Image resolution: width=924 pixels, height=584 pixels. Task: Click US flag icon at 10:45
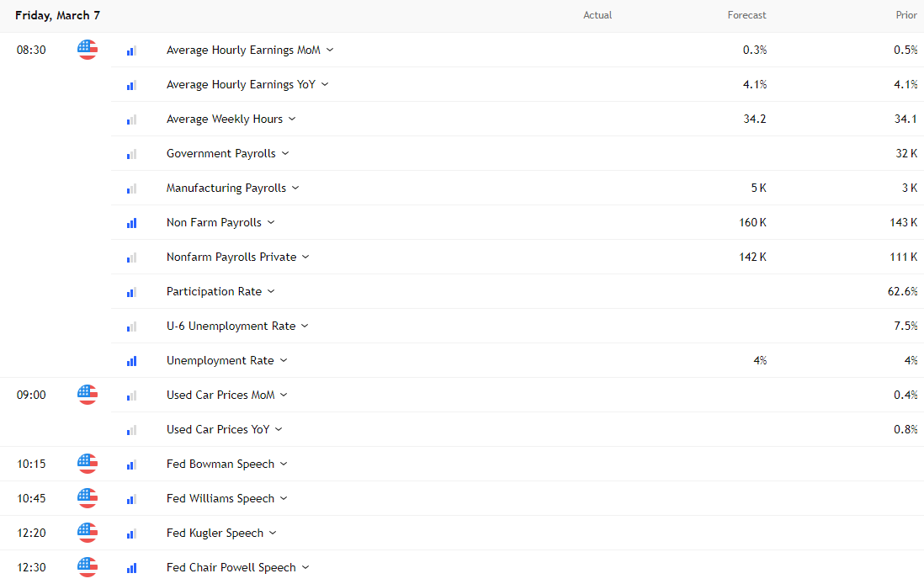(88, 498)
